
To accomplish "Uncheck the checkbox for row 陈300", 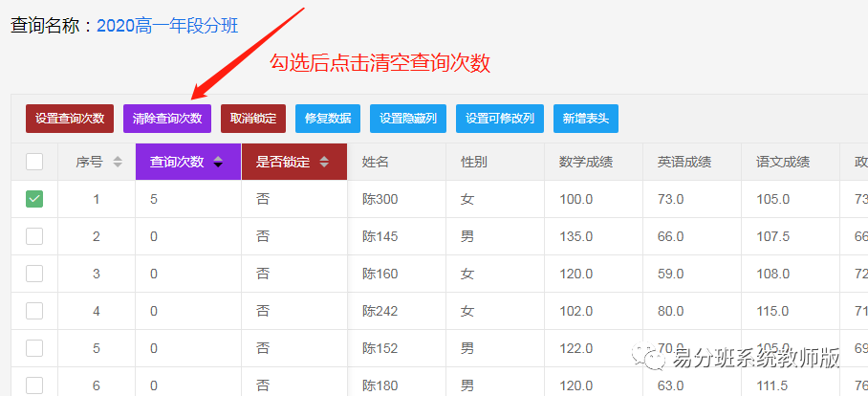I will pyautogui.click(x=34, y=199).
